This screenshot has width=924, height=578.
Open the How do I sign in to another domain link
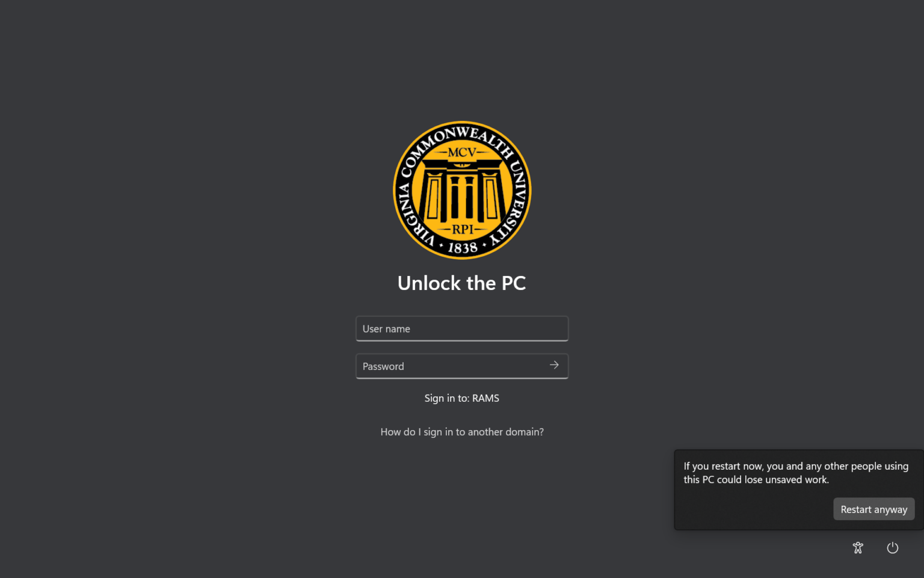[x=461, y=432]
